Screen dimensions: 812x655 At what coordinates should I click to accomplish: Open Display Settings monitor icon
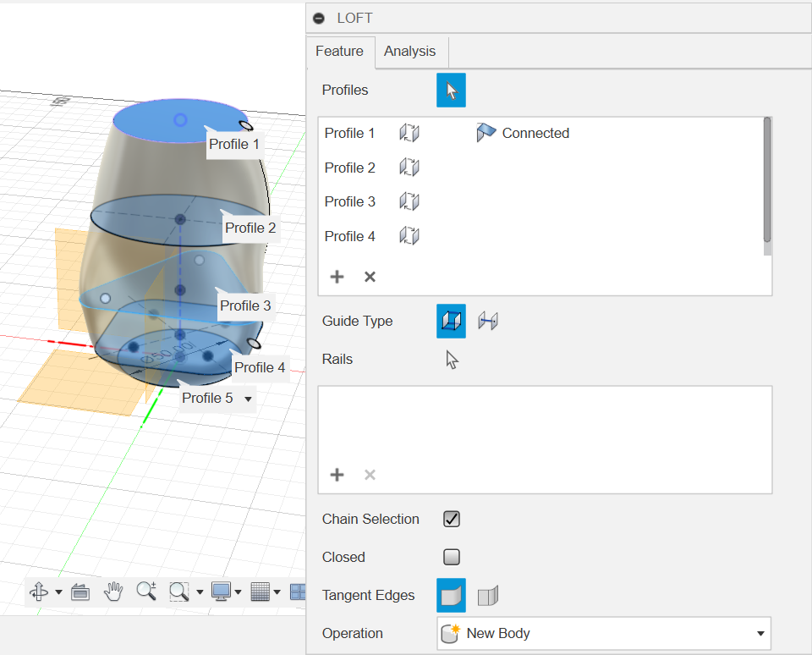(221, 592)
